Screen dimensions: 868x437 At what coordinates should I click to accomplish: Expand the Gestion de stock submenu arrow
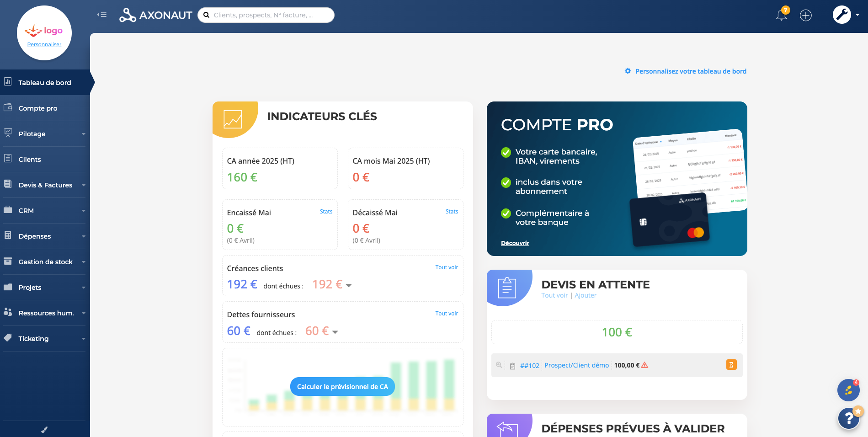click(x=84, y=262)
